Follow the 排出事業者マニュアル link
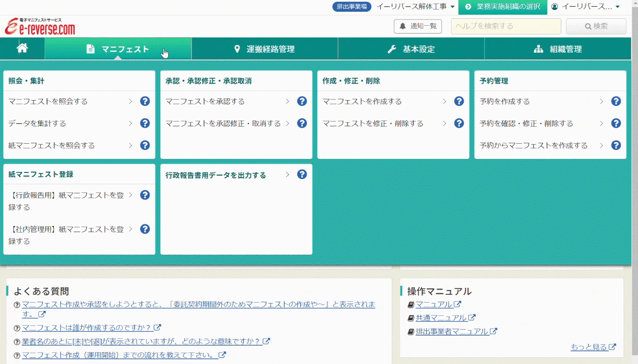638x364 pixels. pyautogui.click(x=452, y=332)
